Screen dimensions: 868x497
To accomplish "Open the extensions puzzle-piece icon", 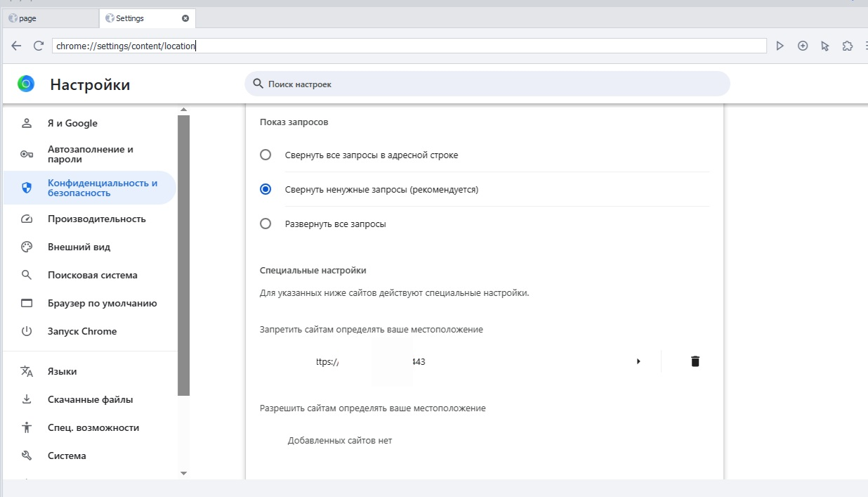I will click(848, 46).
